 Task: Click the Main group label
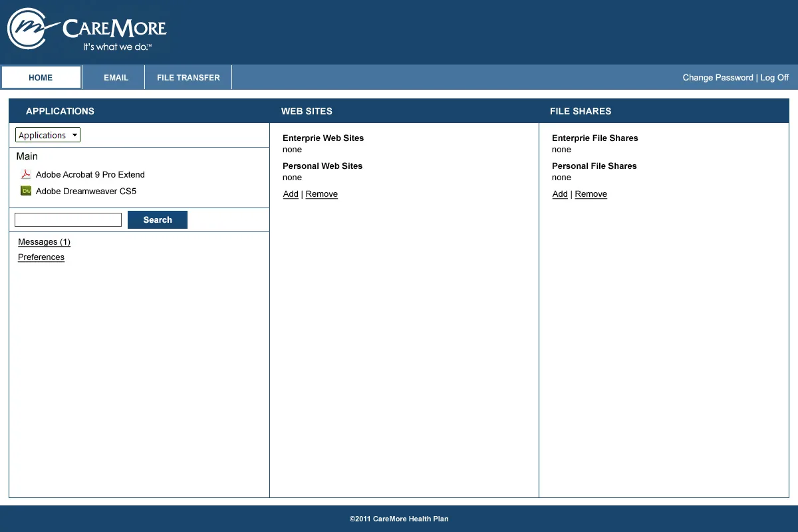click(27, 156)
